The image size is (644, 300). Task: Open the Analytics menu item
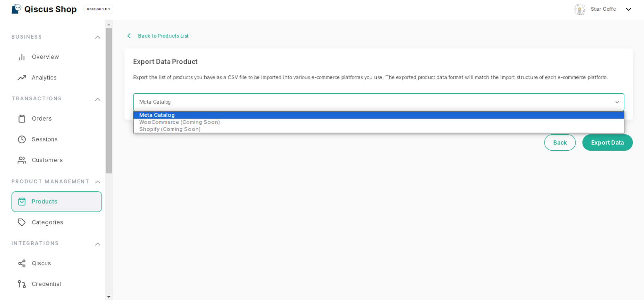pyautogui.click(x=57, y=78)
